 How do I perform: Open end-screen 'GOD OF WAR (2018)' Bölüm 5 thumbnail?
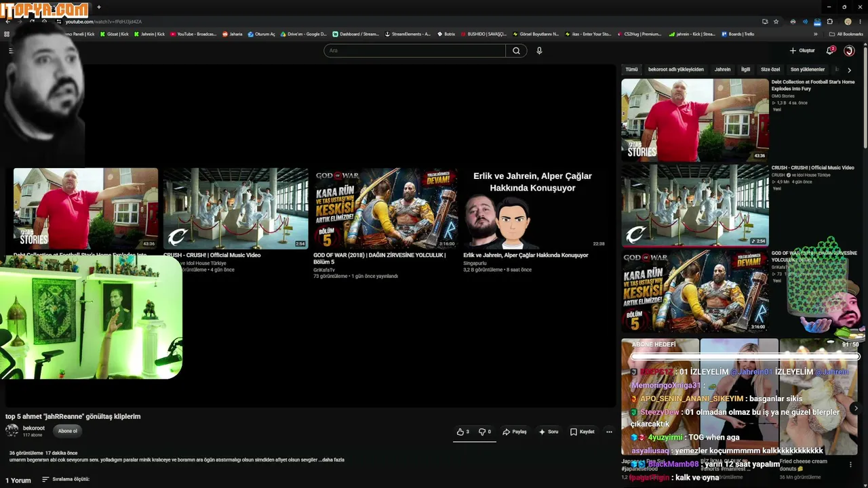385,208
